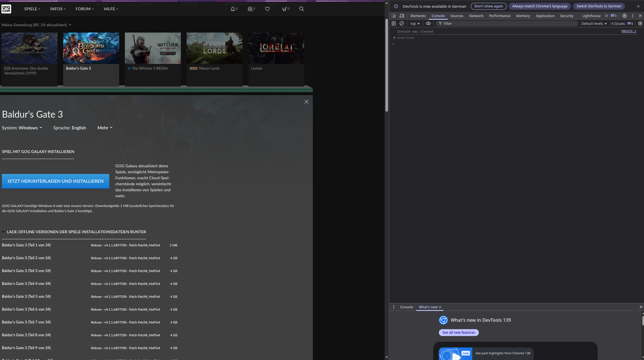Click Always match Chrome's language button
Viewport: 644px width, 360px height.
(540, 6)
